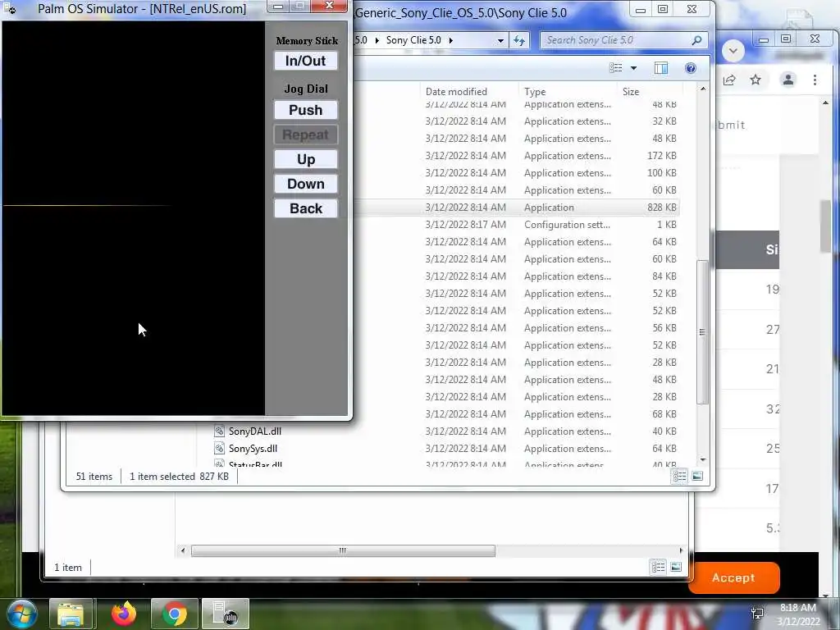Click the SonySys.dll file icon
The image size is (840, 630).
[x=218, y=448]
